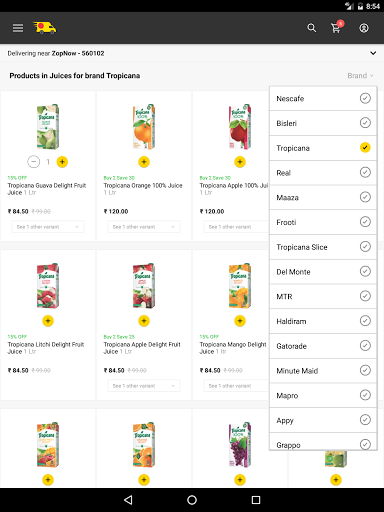384x512 pixels.
Task: Select Real in the brand list
Action: (x=323, y=173)
